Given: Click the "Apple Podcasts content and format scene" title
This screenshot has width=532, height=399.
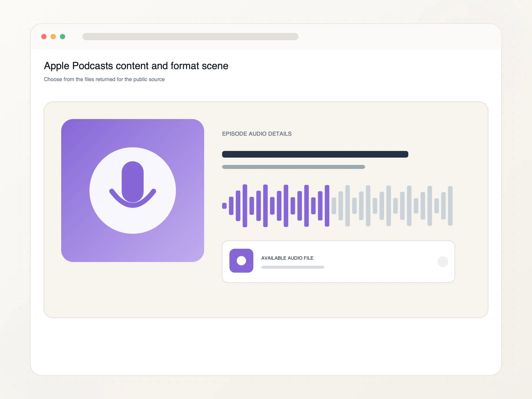Looking at the screenshot, I should click(x=136, y=66).
